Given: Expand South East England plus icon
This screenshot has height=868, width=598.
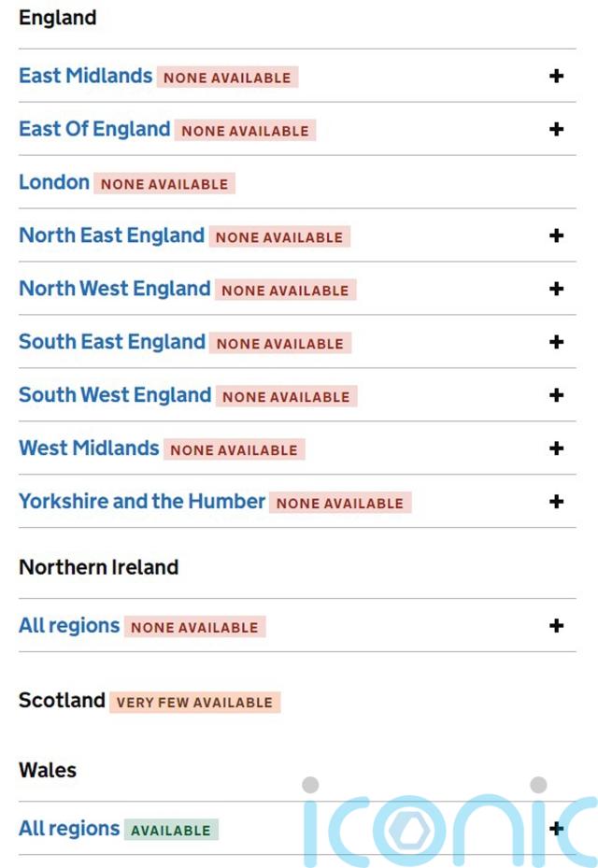Looking at the screenshot, I should tap(557, 342).
